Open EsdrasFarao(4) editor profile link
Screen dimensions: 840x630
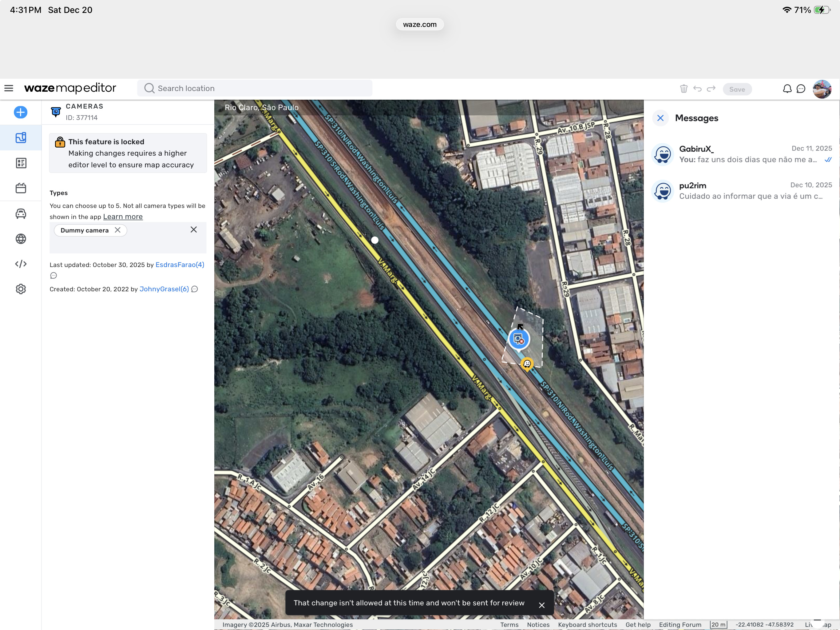(x=180, y=265)
